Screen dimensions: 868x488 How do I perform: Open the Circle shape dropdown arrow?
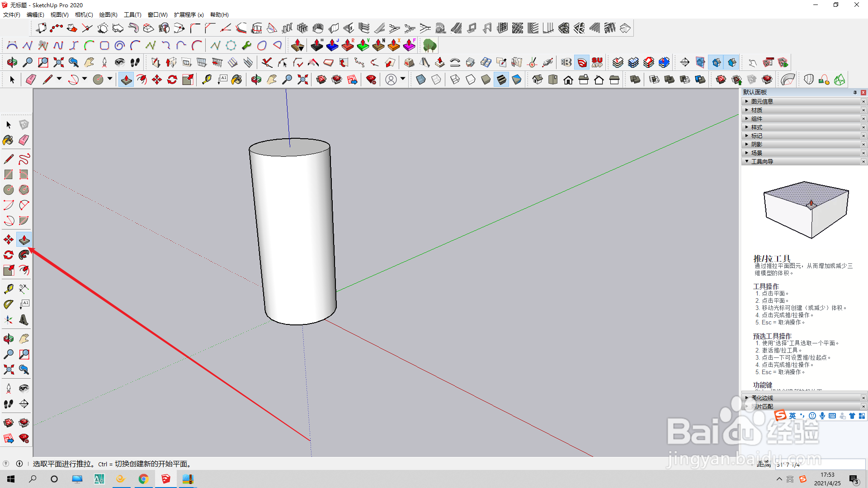coord(110,79)
